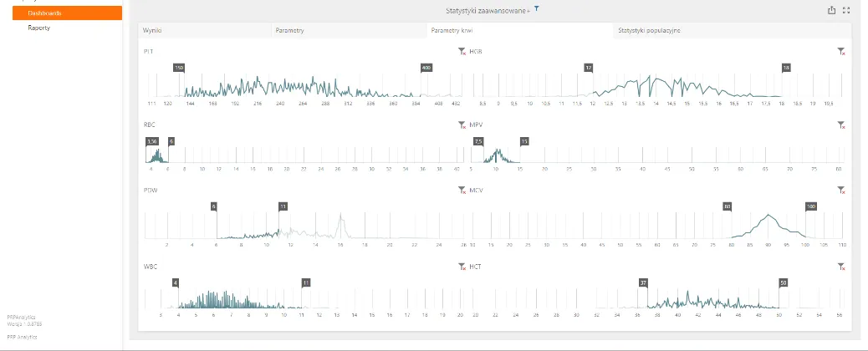This screenshot has width=868, height=351.
Task: Select RBC lower range handle 3,56
Action: 151,141
